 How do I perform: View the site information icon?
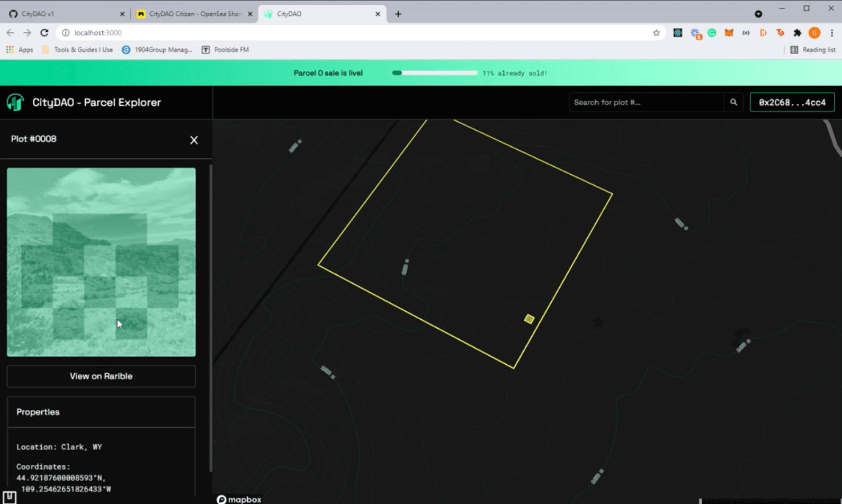click(66, 33)
